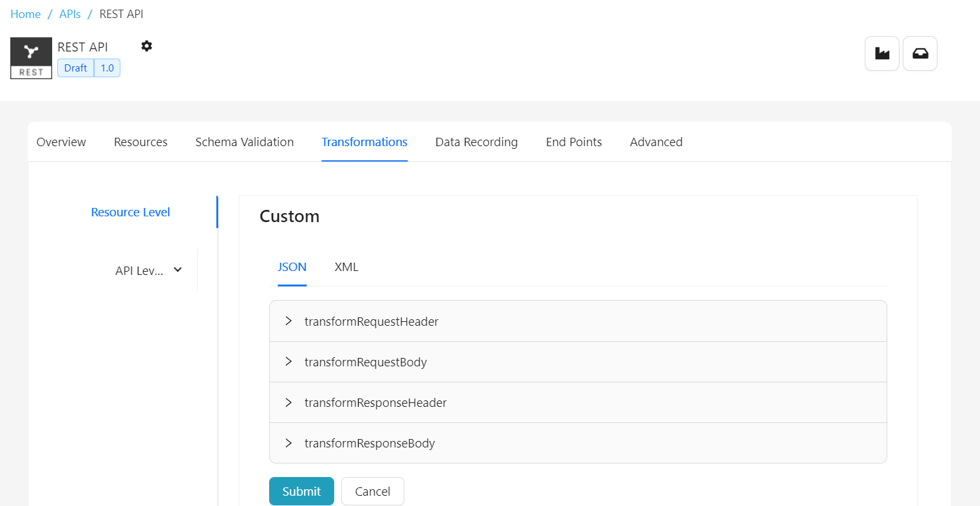Go to the Resources tab
The image size is (980, 506).
pos(140,142)
